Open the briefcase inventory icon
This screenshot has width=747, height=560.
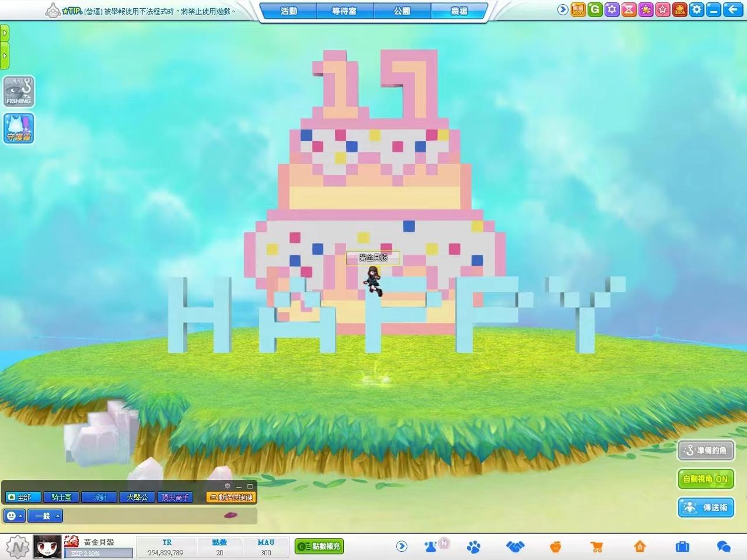pos(682,546)
